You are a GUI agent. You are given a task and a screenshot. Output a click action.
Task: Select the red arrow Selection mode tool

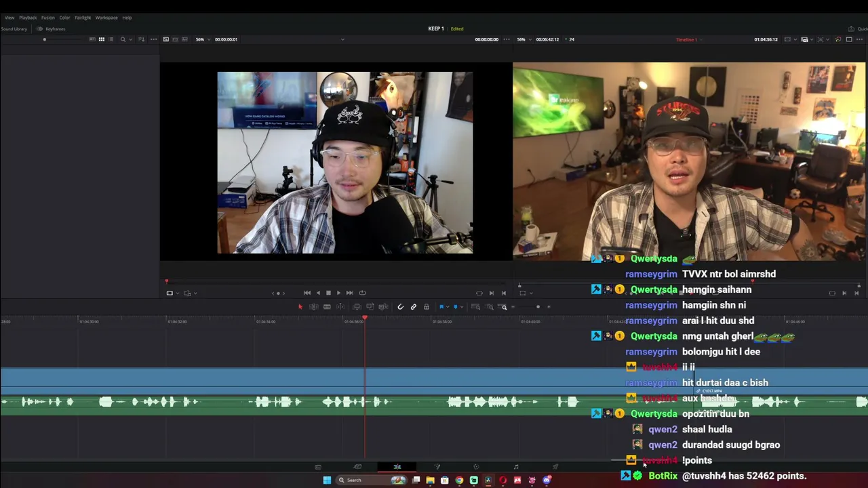pyautogui.click(x=300, y=307)
